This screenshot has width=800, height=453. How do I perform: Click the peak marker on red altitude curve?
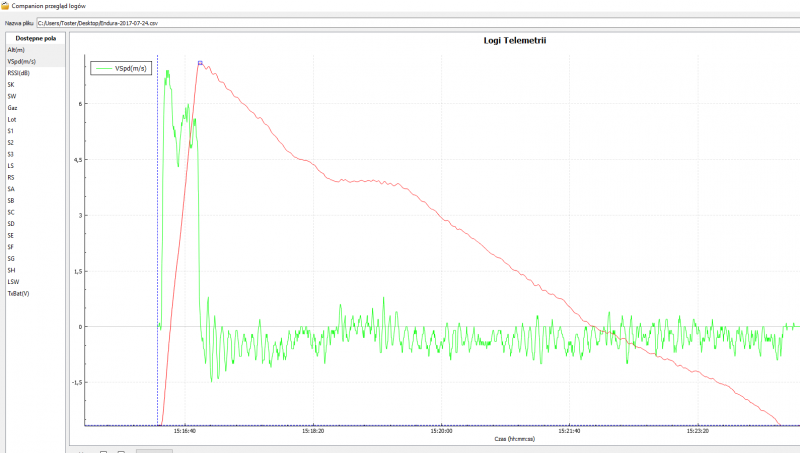pyautogui.click(x=200, y=62)
